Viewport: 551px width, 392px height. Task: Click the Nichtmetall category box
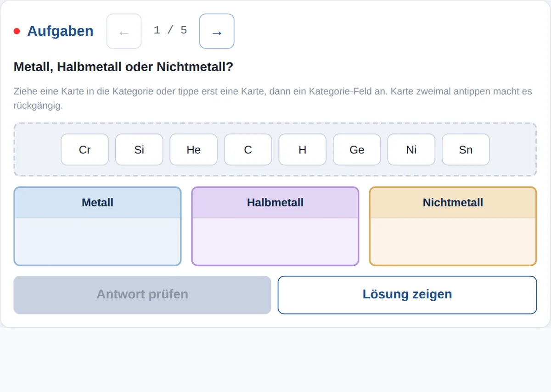point(453,226)
